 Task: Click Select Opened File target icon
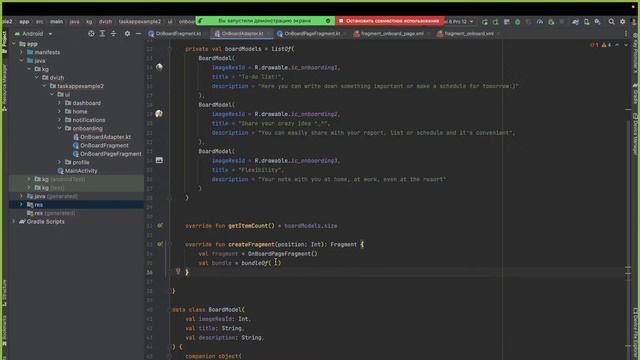[91, 33]
